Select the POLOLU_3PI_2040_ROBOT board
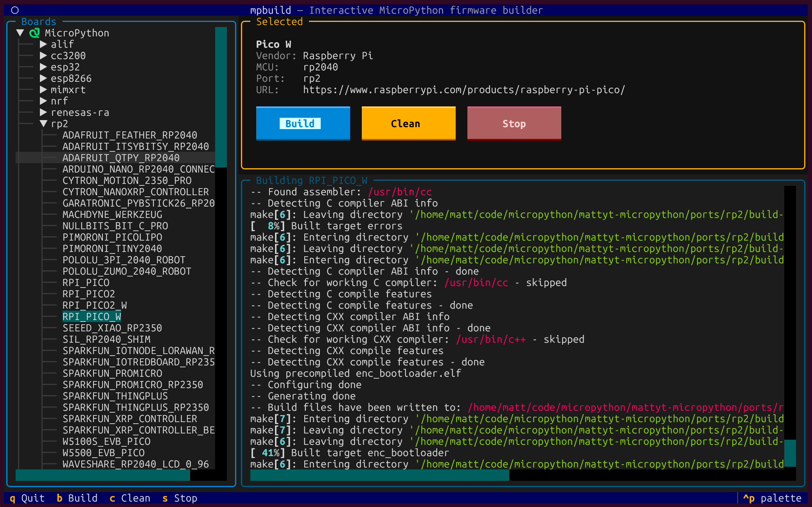812x507 pixels. coord(124,260)
